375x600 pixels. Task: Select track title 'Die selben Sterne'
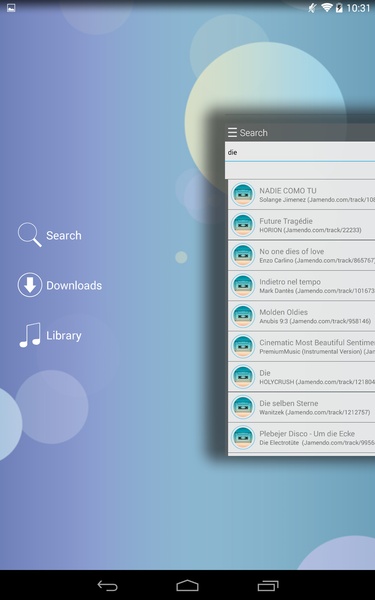point(289,403)
